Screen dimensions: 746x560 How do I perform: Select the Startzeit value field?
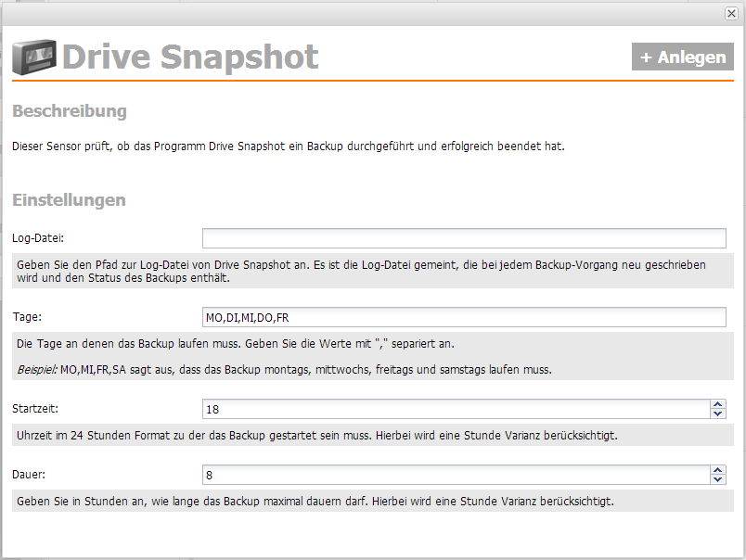(x=455, y=409)
